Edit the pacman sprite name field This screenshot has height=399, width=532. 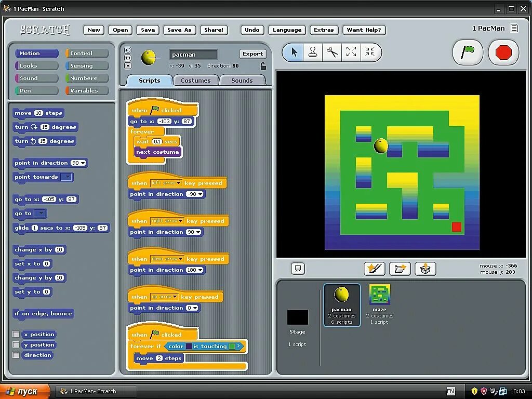click(193, 54)
